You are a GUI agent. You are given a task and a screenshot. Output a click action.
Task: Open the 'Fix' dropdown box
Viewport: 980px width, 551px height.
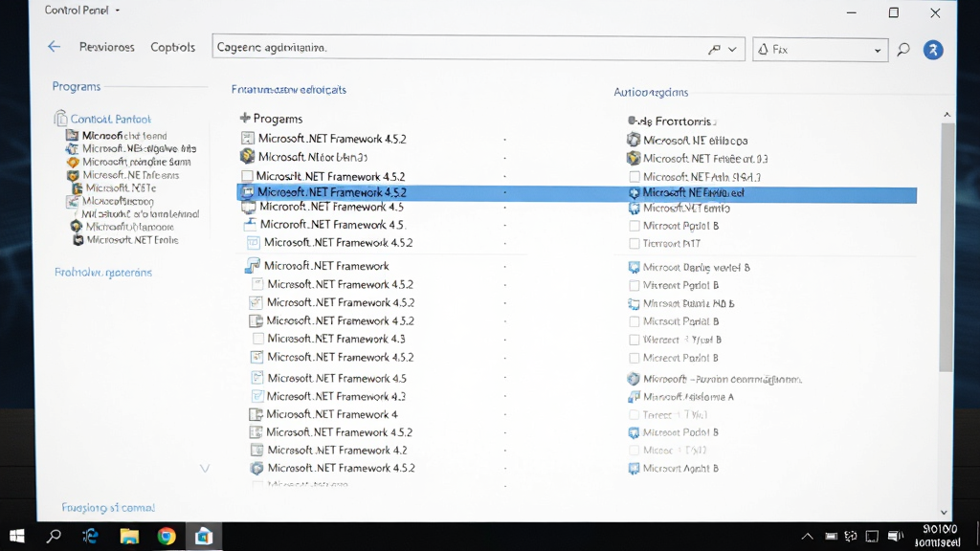click(x=820, y=50)
